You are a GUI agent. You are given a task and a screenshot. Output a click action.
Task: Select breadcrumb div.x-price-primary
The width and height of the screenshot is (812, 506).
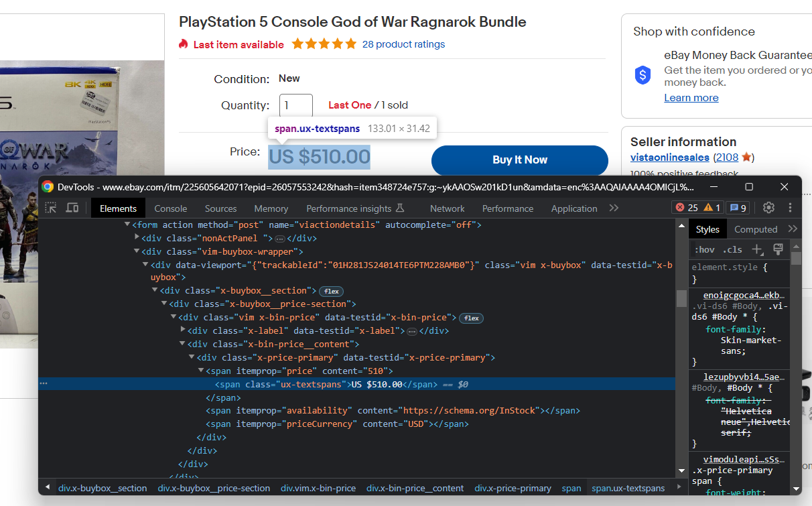(513, 488)
